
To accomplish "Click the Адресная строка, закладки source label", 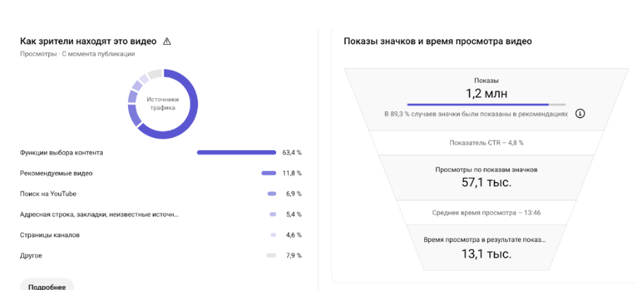I will point(99,214).
